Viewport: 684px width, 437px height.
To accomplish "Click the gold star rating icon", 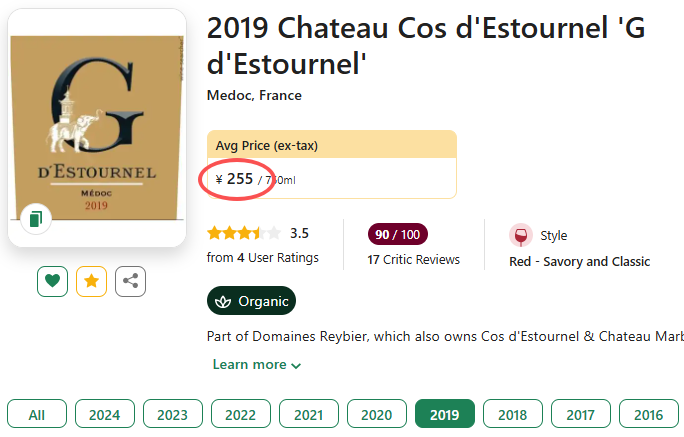I will point(92,281).
